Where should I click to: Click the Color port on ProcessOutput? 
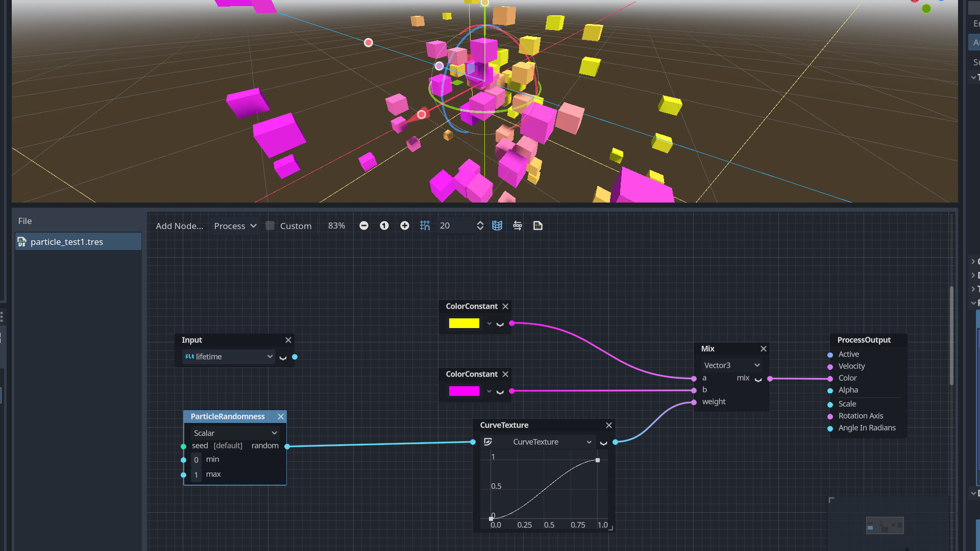coord(830,379)
